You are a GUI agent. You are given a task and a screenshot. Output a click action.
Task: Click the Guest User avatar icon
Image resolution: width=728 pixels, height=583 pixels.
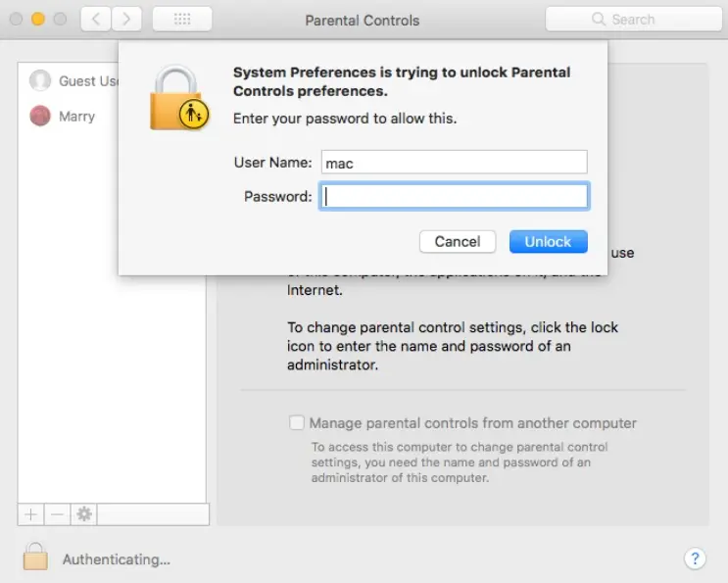coord(40,80)
